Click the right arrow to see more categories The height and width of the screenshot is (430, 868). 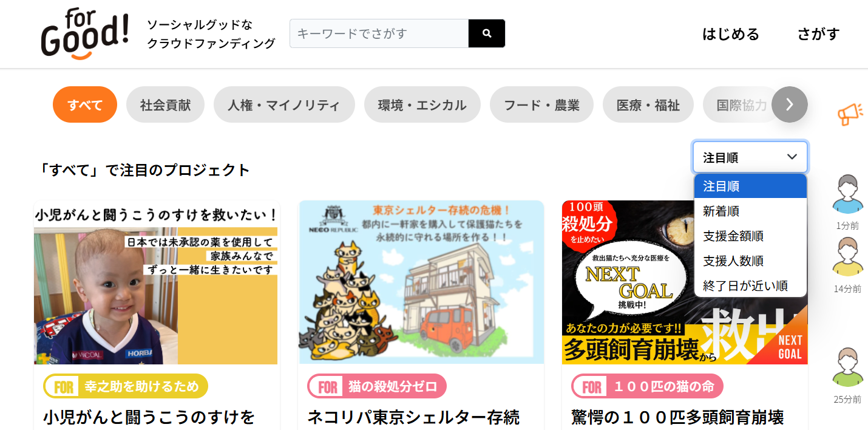(790, 104)
